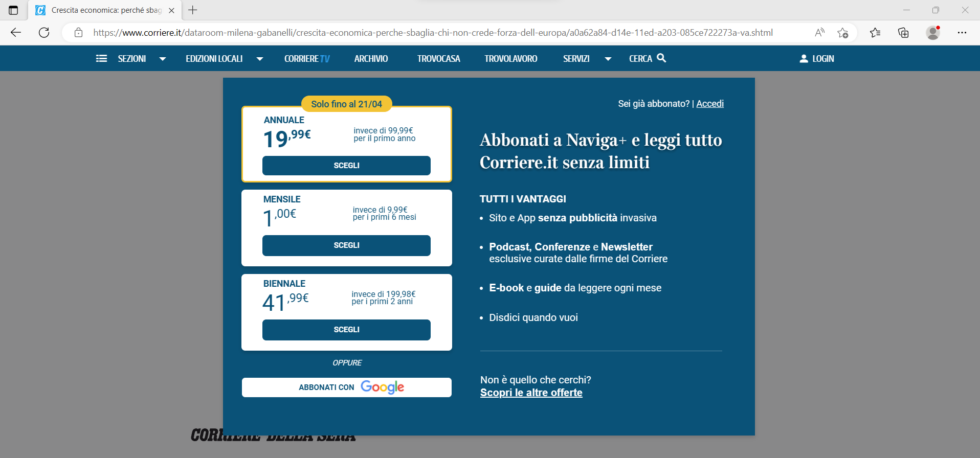980x458 pixels.
Task: Add page to favorites star icon
Action: pyautogui.click(x=843, y=33)
